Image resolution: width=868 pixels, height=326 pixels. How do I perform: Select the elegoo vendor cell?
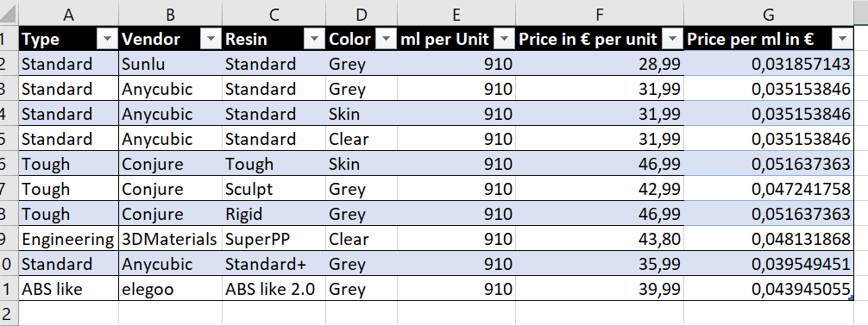[171, 289]
